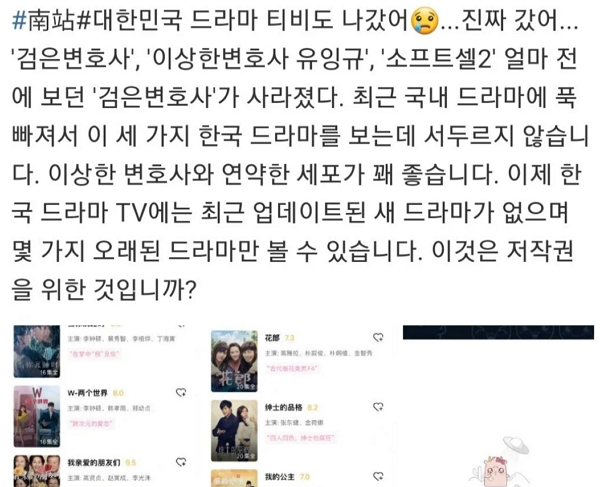Click the 绅士的品格 title text
Viewport: 600px width, 487px height.
pyautogui.click(x=284, y=407)
